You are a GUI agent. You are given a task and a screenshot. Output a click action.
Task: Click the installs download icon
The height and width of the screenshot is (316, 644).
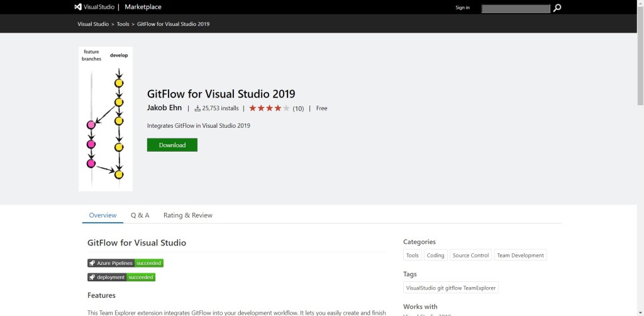(197, 108)
